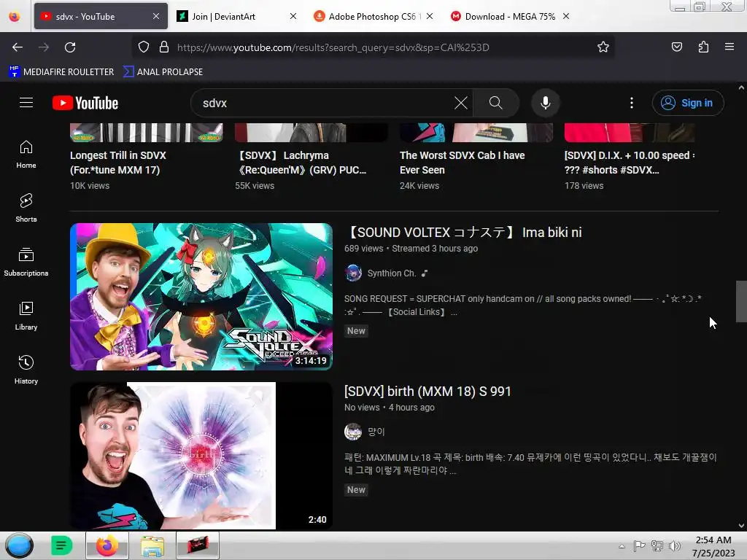Open the Windows Start orb
Viewport: 747px width, 560px height.
(x=20, y=545)
